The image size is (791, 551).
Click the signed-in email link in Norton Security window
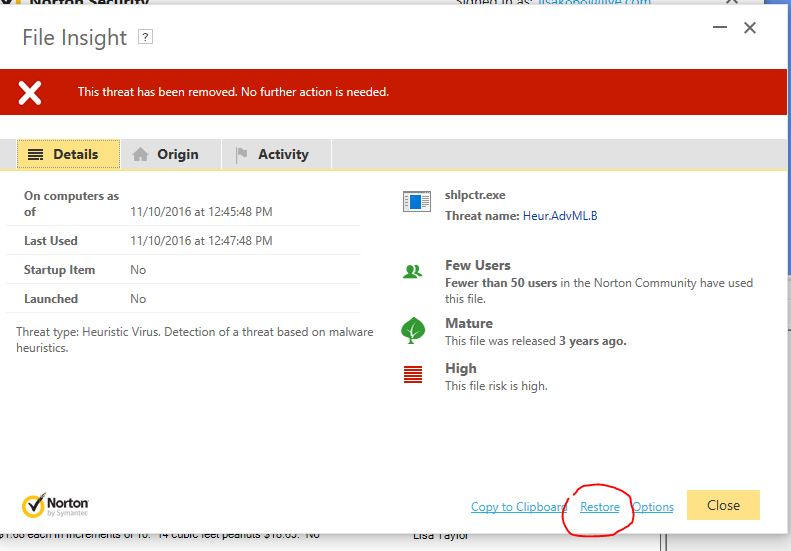pos(594,2)
